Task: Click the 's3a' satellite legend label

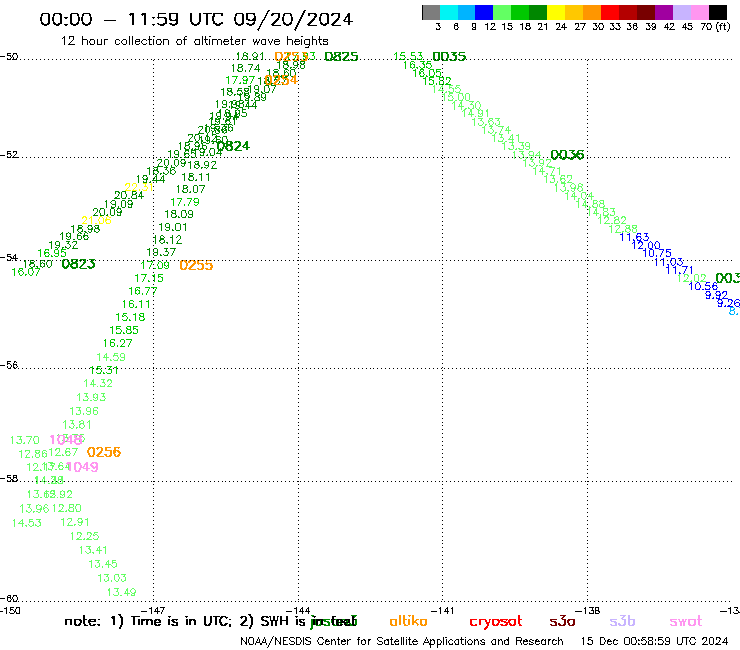Action: point(562,621)
